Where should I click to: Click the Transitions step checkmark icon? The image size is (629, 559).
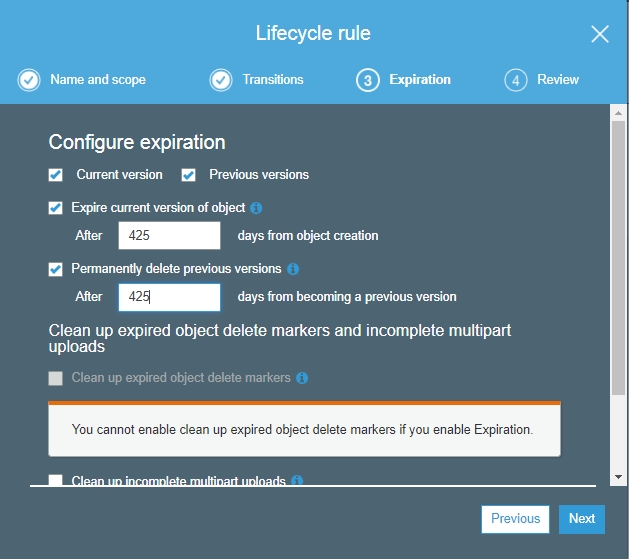tap(221, 80)
